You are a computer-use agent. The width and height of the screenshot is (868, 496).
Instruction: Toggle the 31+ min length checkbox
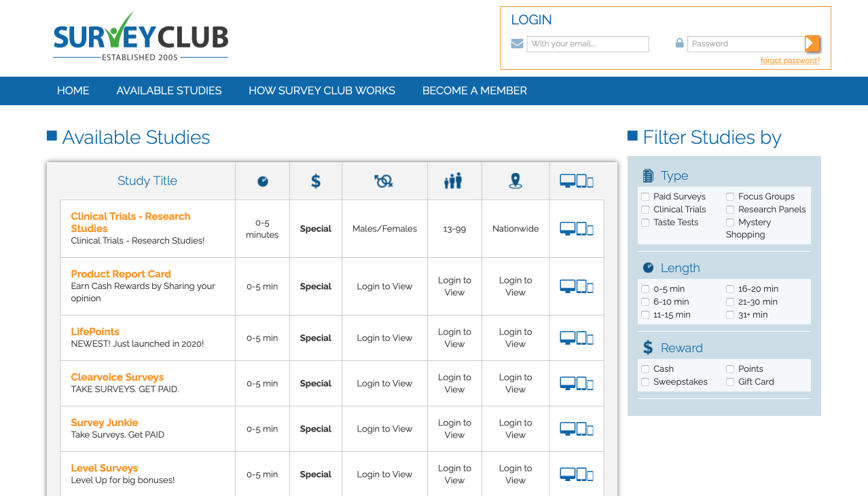point(730,315)
